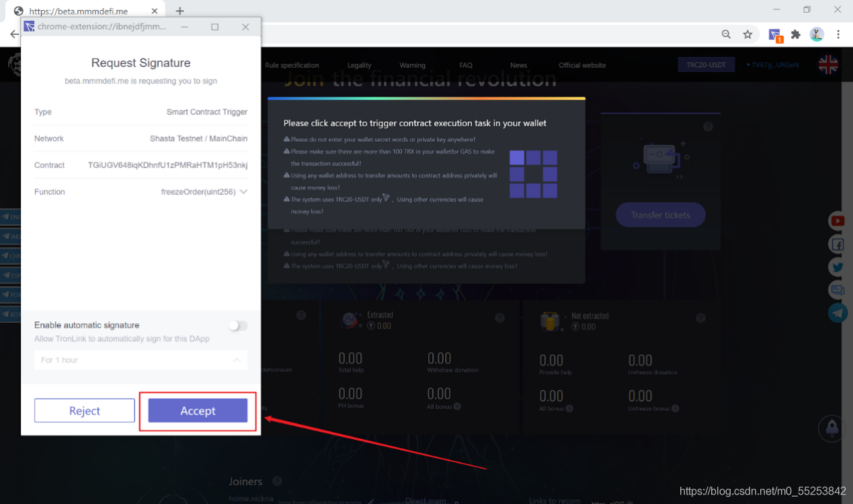Image resolution: width=853 pixels, height=504 pixels.
Task: Click the contract address TGiUGV648iqKDhnfU1zPMRaHTM1pH53nkj
Action: [x=167, y=165]
